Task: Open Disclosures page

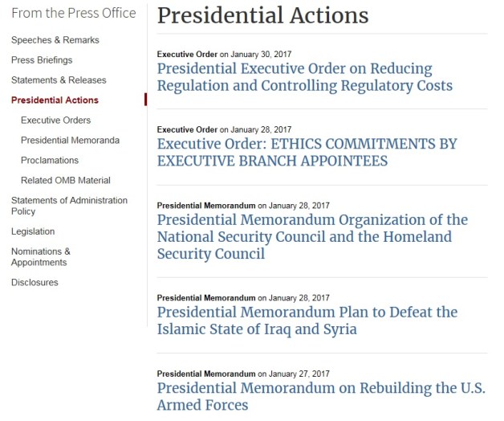Action: point(35,282)
